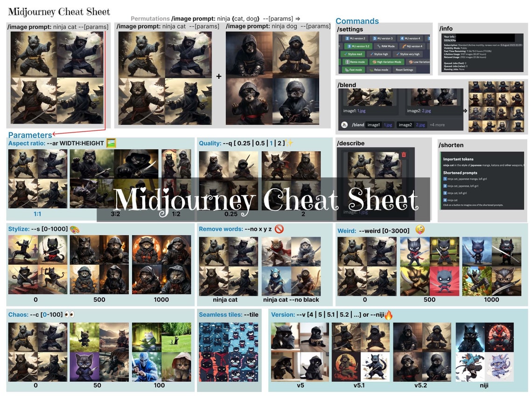The height and width of the screenshot is (399, 532).
Task: Open the 2.jpg link under image2
Action: click(427, 111)
